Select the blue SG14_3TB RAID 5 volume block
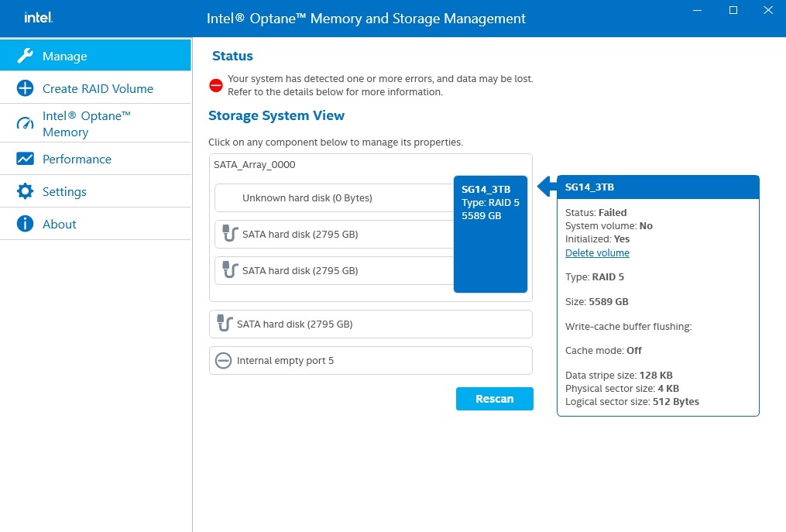Viewport: 786px width, 532px height. pos(490,234)
